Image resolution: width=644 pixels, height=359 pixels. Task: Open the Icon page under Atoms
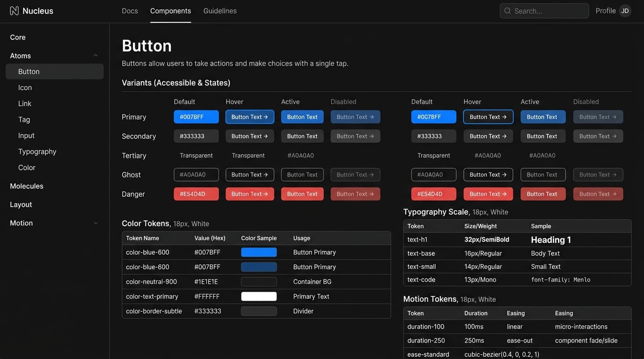point(25,87)
